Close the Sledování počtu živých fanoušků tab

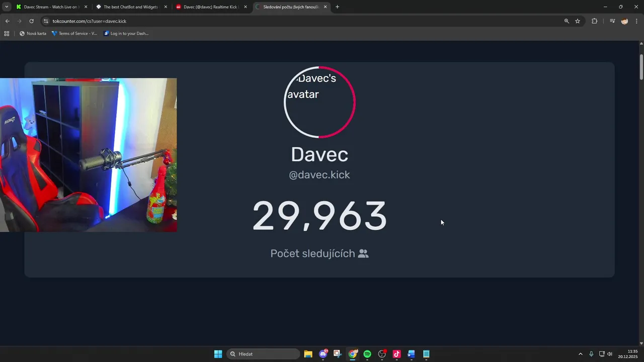click(325, 7)
